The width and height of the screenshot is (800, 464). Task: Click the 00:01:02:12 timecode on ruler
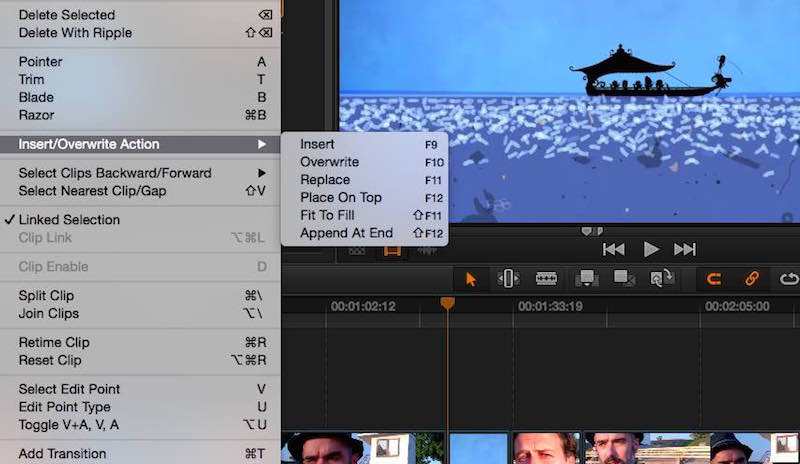click(x=363, y=306)
